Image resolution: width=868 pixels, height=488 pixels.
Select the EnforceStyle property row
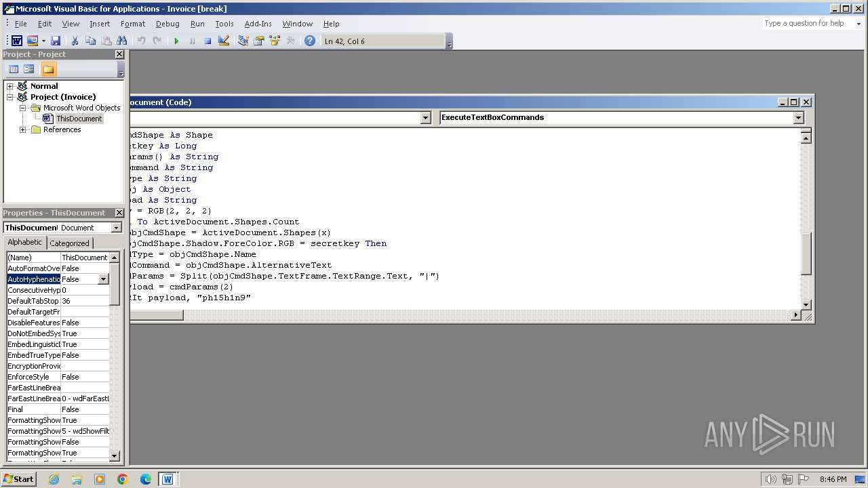(58, 377)
